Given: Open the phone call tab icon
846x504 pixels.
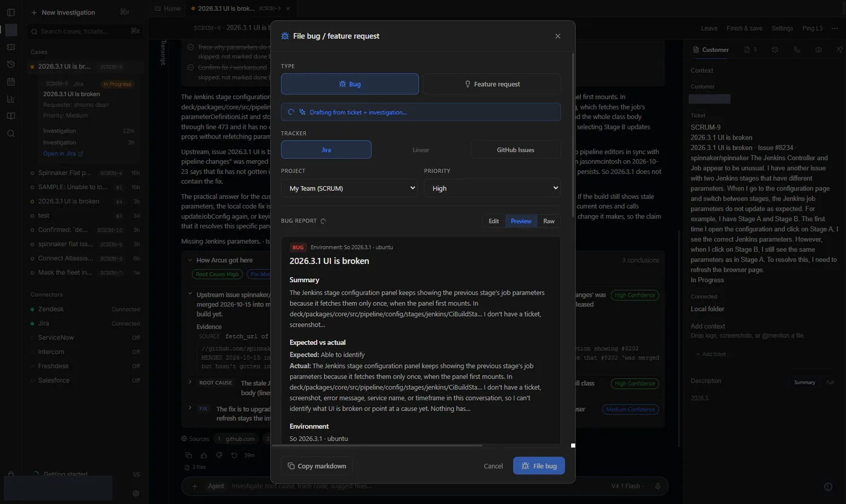Looking at the screenshot, I should 796,50.
